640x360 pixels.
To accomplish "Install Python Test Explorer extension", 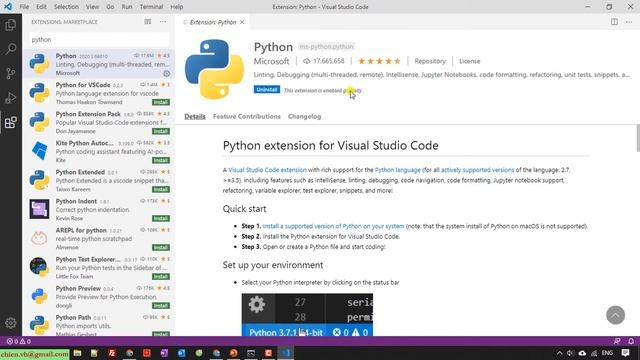I will (x=161, y=276).
